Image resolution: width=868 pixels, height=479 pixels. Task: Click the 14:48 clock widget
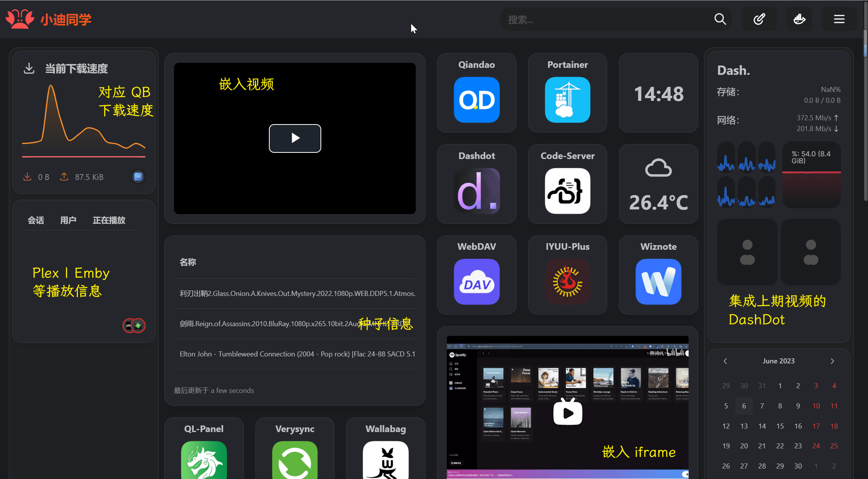click(658, 93)
